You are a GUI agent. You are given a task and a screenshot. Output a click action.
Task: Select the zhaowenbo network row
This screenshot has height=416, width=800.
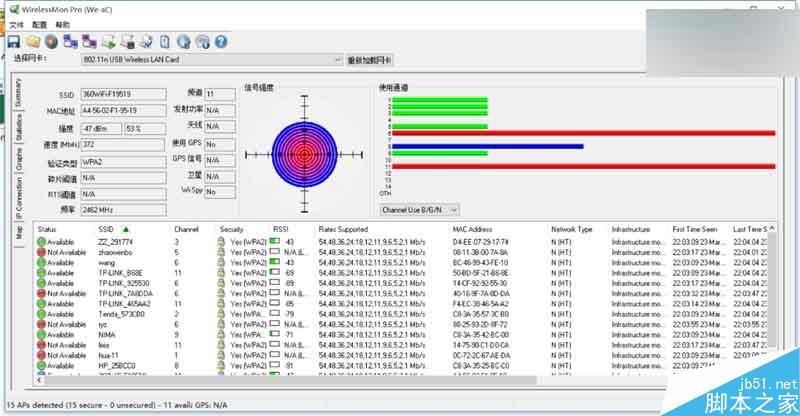401,252
